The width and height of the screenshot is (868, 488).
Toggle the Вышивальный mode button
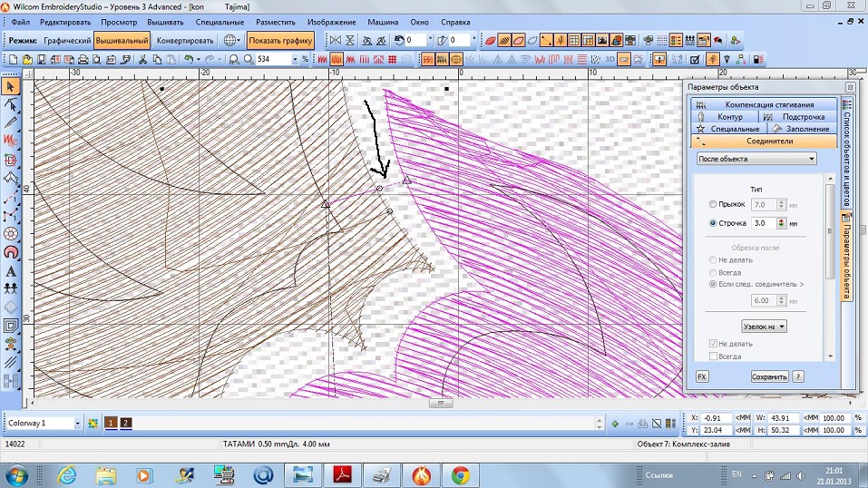coord(122,40)
